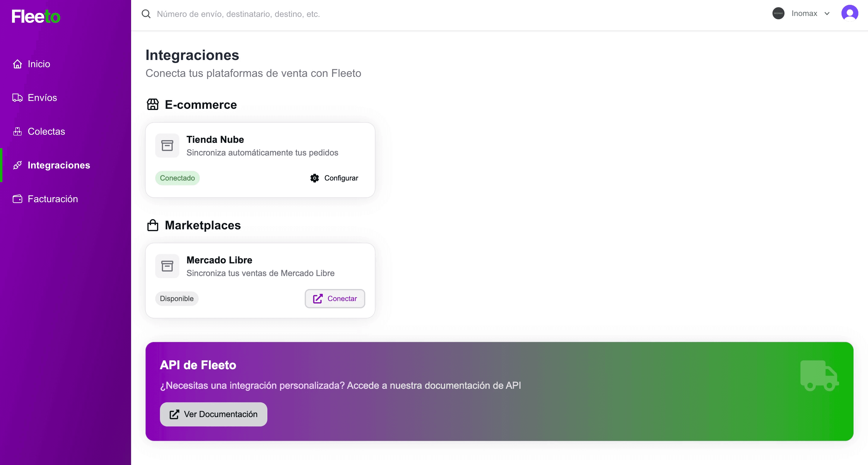This screenshot has width=868, height=465.
Task: Click the Fleeto logo
Action: click(36, 16)
